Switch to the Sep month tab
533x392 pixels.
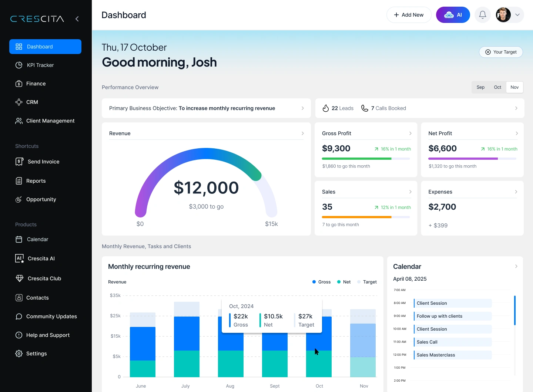(x=480, y=87)
